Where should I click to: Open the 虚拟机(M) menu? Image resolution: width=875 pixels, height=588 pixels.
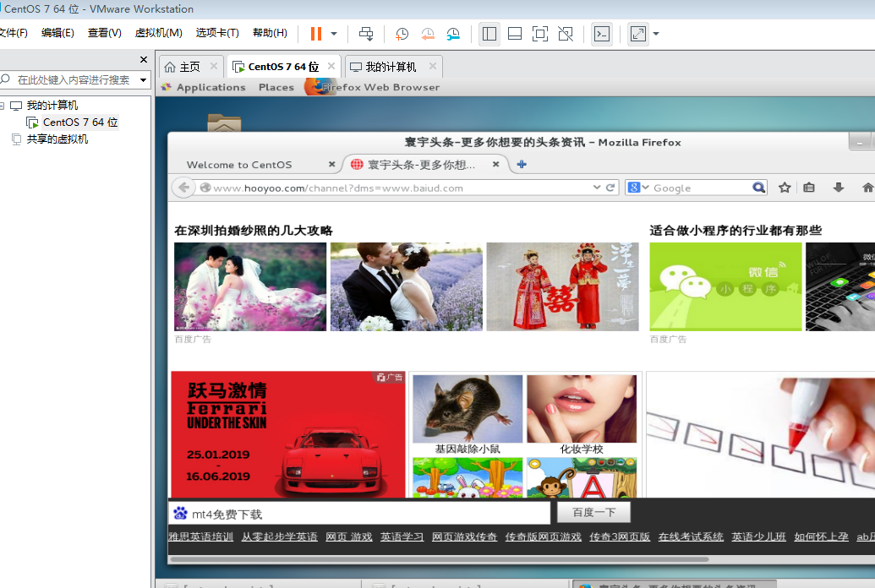[x=158, y=32]
